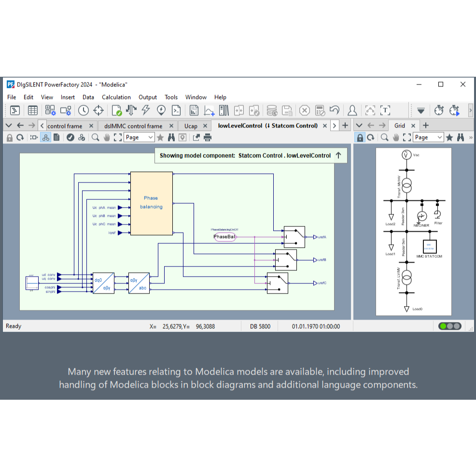Close the lowLevelControl tab

(325, 126)
